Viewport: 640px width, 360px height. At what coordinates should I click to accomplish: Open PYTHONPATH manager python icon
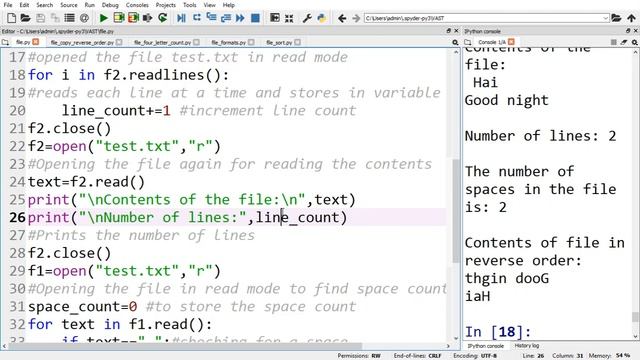322,18
